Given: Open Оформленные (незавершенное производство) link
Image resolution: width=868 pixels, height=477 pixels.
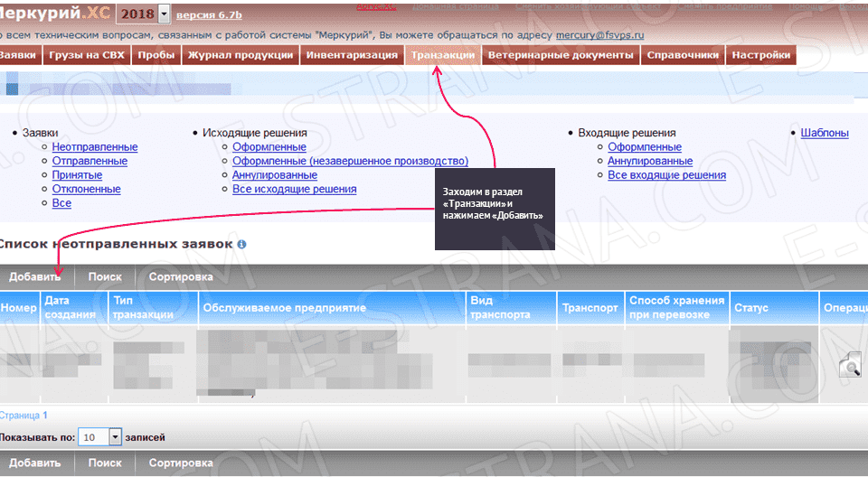Looking at the screenshot, I should pyautogui.click(x=351, y=161).
